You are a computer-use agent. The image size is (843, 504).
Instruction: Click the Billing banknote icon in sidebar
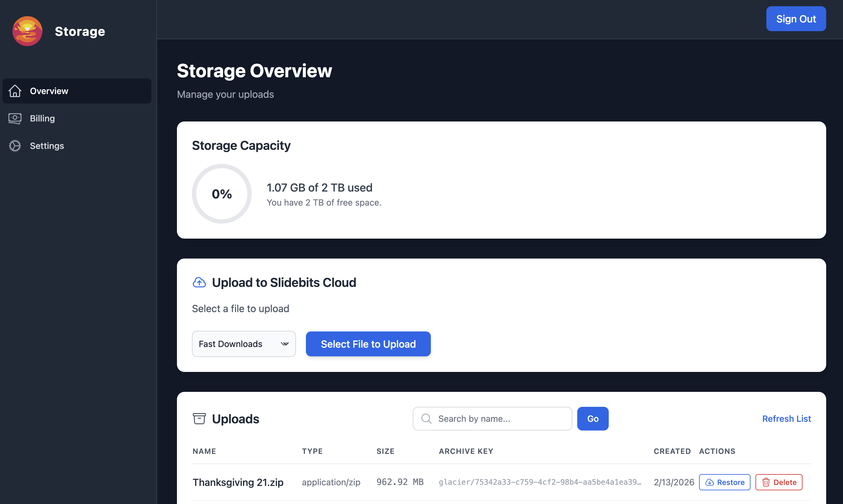point(15,118)
